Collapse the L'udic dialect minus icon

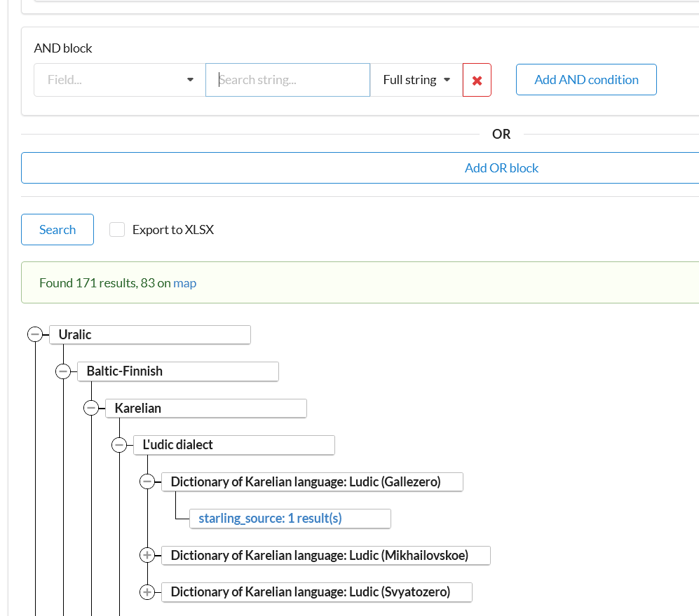pos(119,444)
